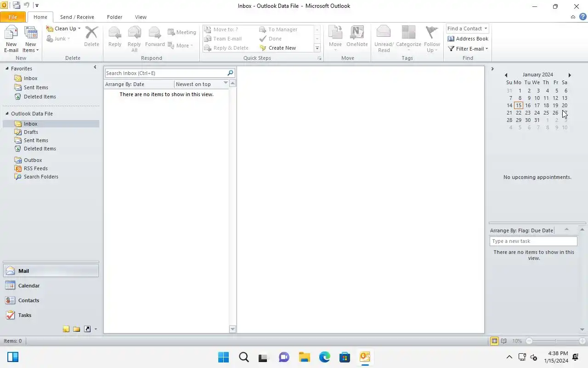Click the Find a Contact box
This screenshot has width=588, height=368.
point(467,29)
